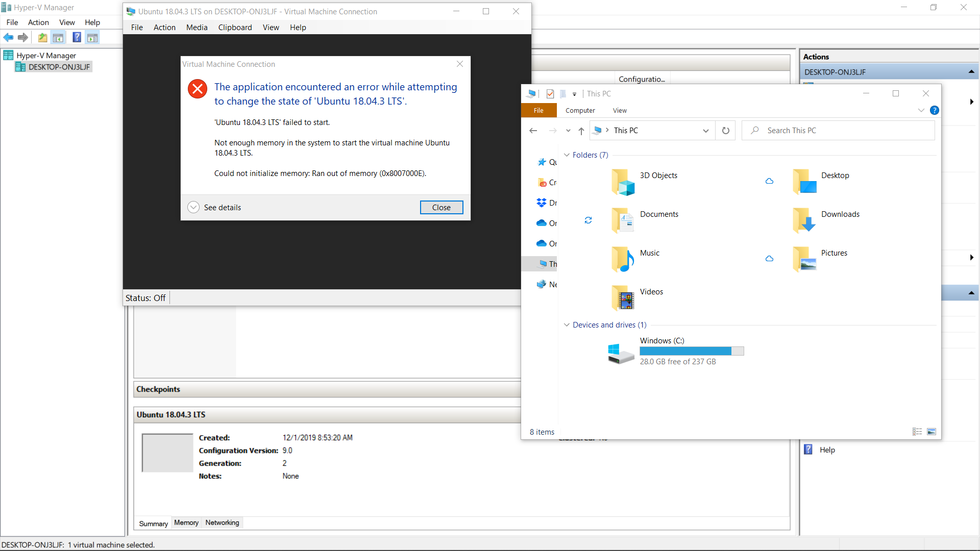980x551 pixels.
Task: Open Clipboard menu in VM Connection window
Action: 235,28
